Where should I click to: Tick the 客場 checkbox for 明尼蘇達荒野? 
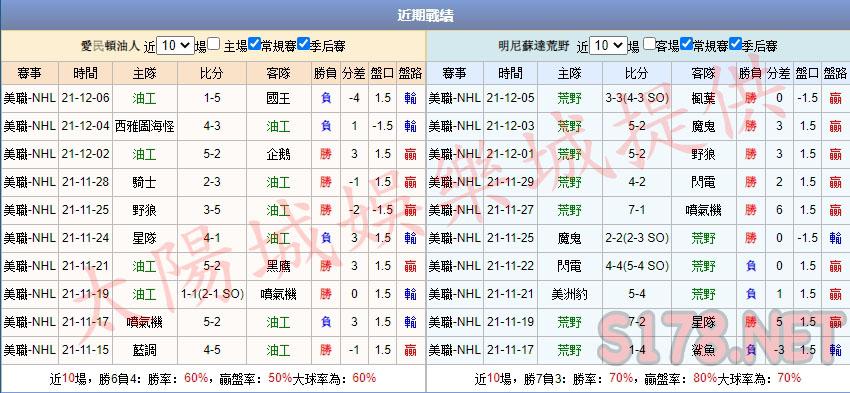649,44
